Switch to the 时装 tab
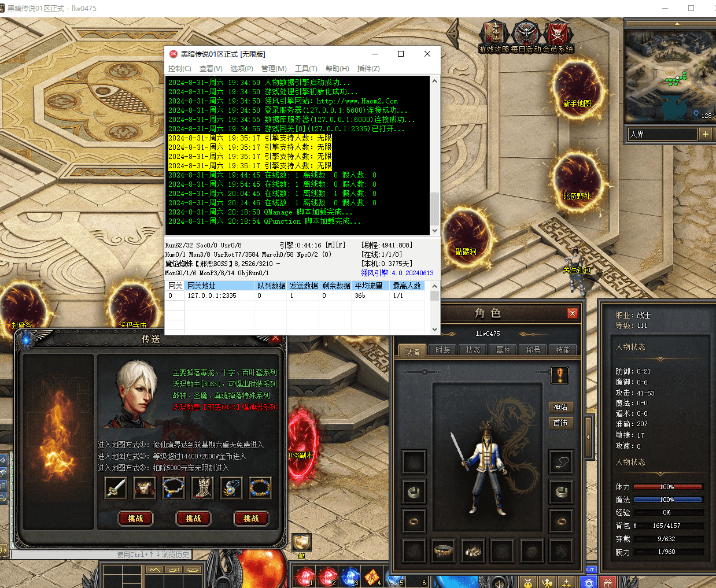This screenshot has height=588, width=716. [x=443, y=350]
